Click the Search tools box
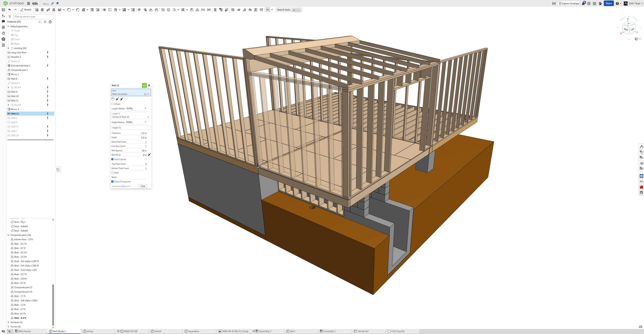The height and width of the screenshot is (334, 644). [289, 10]
